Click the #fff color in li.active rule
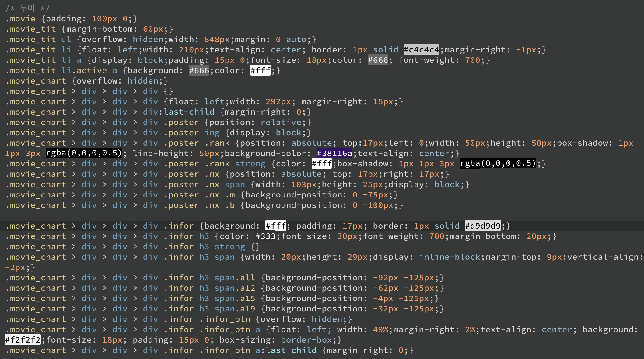The width and height of the screenshot is (644, 359). pyautogui.click(x=260, y=70)
